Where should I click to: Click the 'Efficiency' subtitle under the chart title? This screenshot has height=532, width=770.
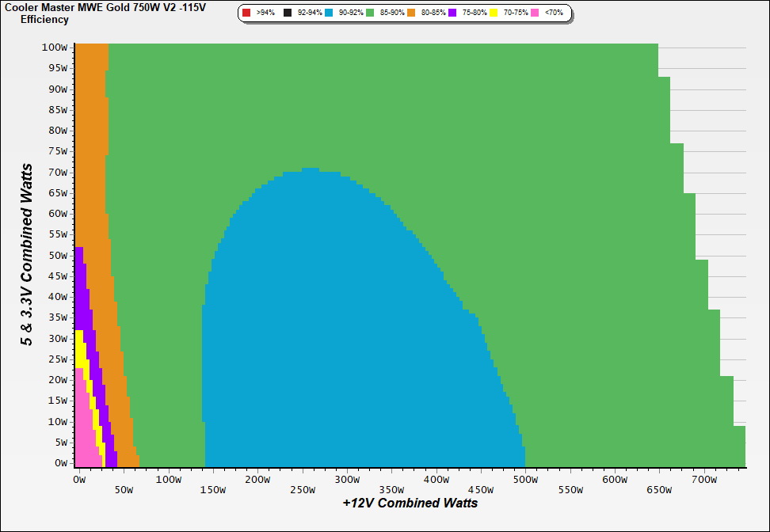(44, 19)
